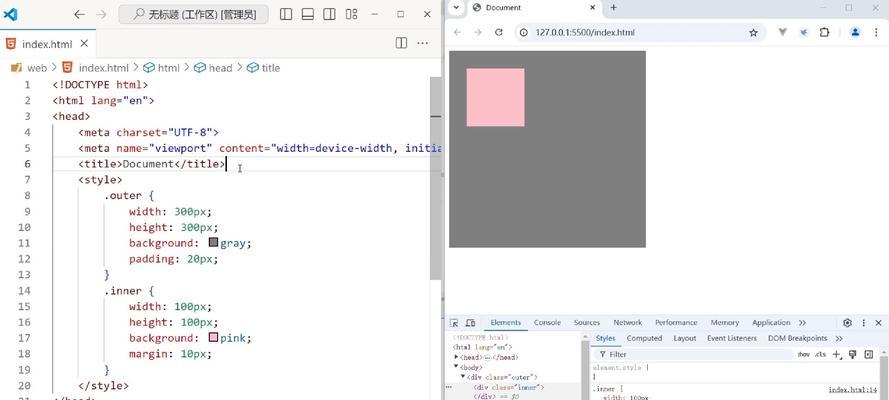
Task: Switch to the DevTools Sources tab
Action: point(587,322)
